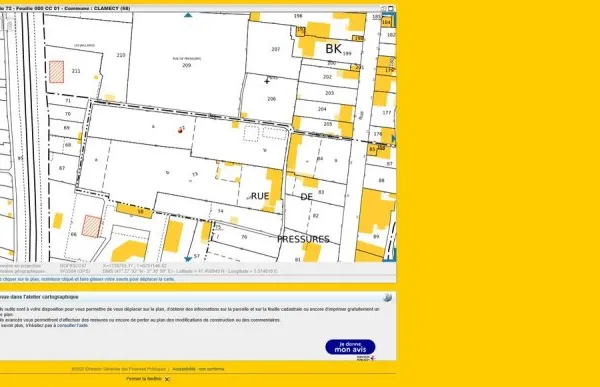Select parcel 209 on the map
This screenshot has width=600, height=387.
coord(186,65)
